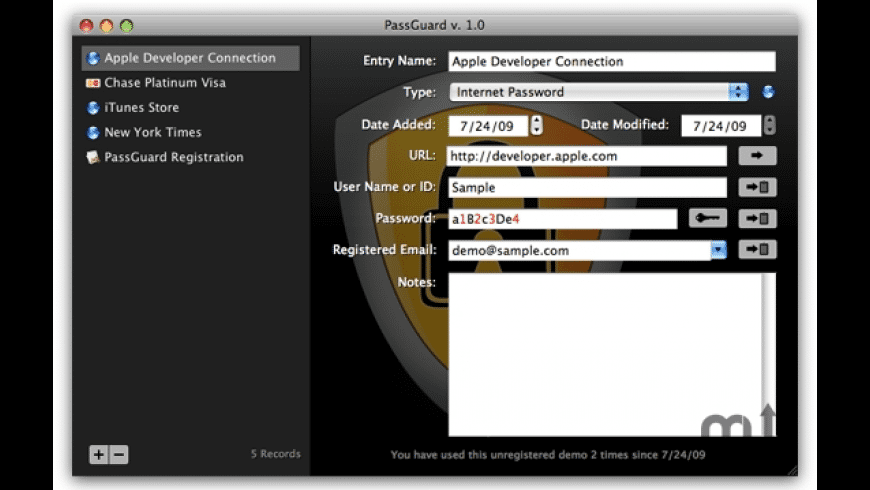
Task: Click the Password field a1B2c3De4
Action: coord(563,219)
